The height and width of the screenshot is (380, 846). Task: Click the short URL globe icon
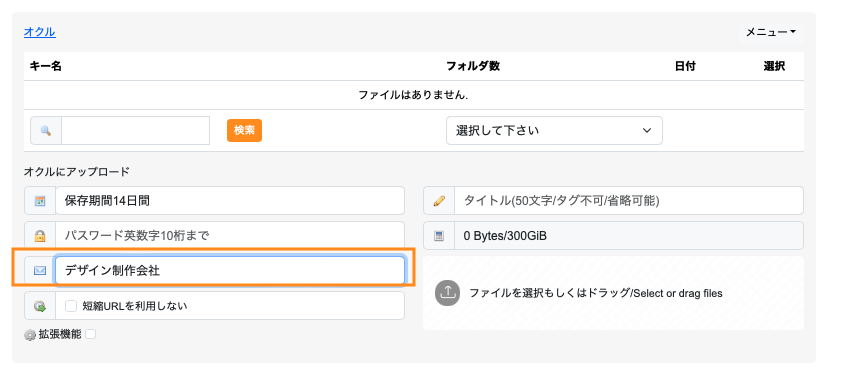point(40,306)
